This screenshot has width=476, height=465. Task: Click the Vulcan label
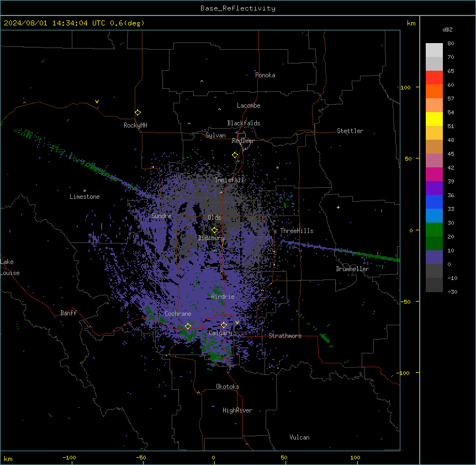[x=299, y=437]
